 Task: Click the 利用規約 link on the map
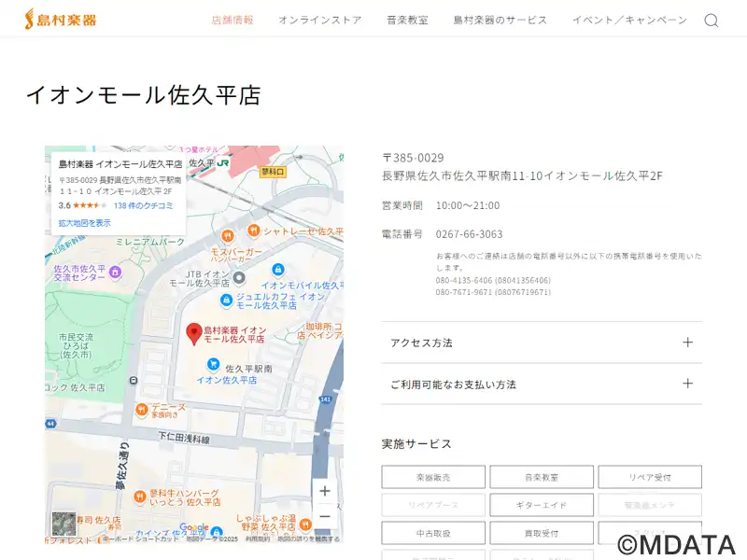click(258, 539)
